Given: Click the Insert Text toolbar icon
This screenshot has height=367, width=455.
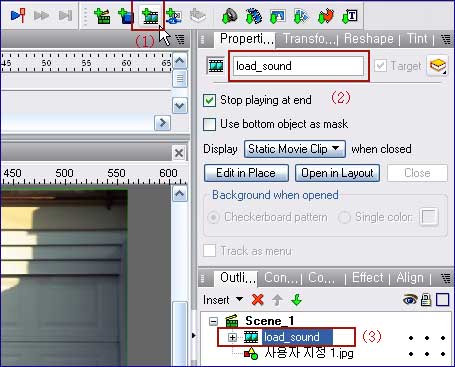Looking at the screenshot, I should [x=350, y=16].
